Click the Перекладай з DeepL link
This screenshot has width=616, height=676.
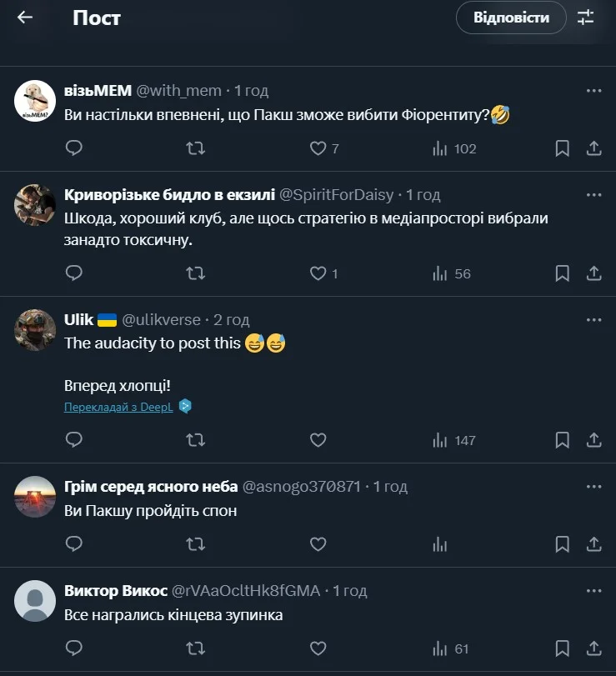coord(118,407)
